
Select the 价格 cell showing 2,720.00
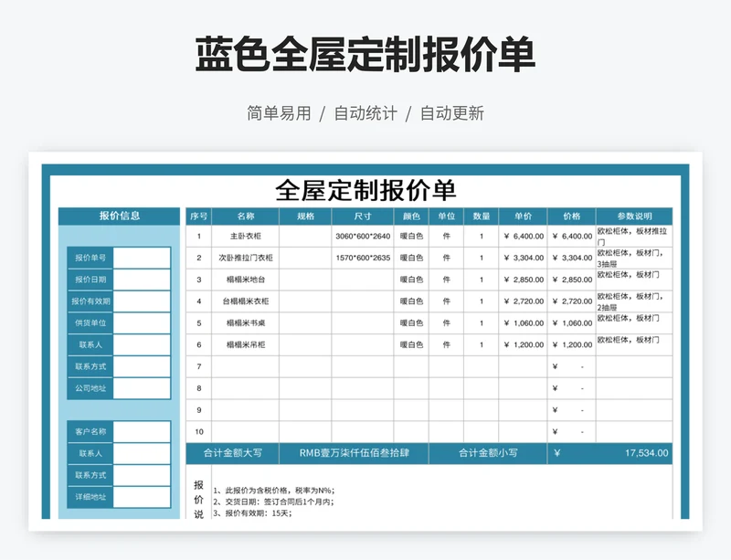click(x=572, y=301)
